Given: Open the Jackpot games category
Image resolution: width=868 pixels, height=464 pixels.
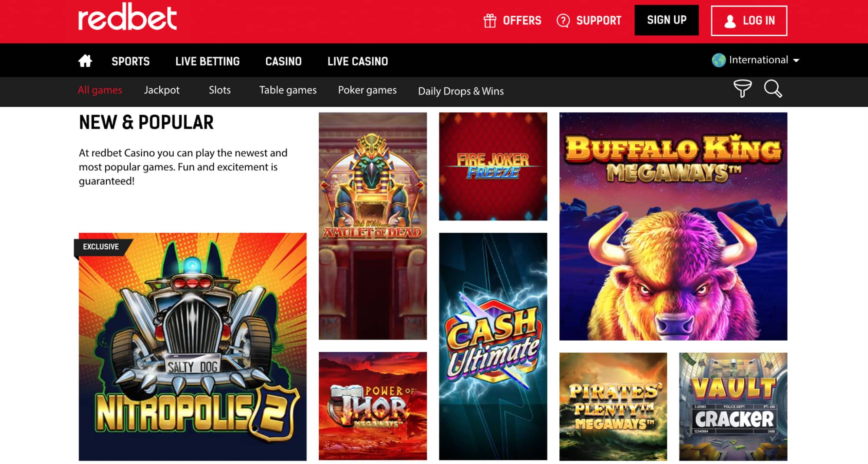Looking at the screenshot, I should pos(161,90).
